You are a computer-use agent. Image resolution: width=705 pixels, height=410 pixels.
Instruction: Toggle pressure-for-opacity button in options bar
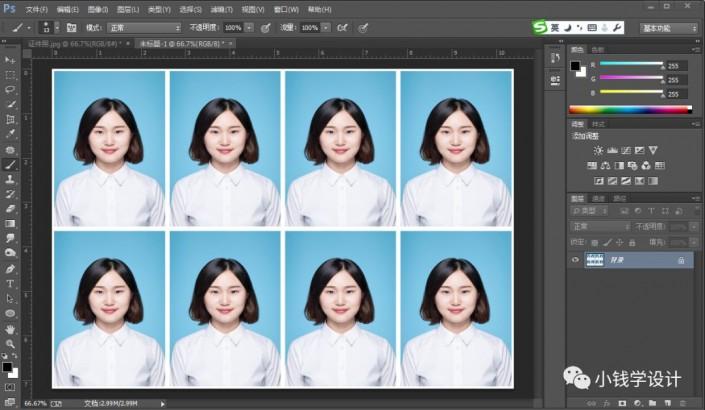click(266, 28)
